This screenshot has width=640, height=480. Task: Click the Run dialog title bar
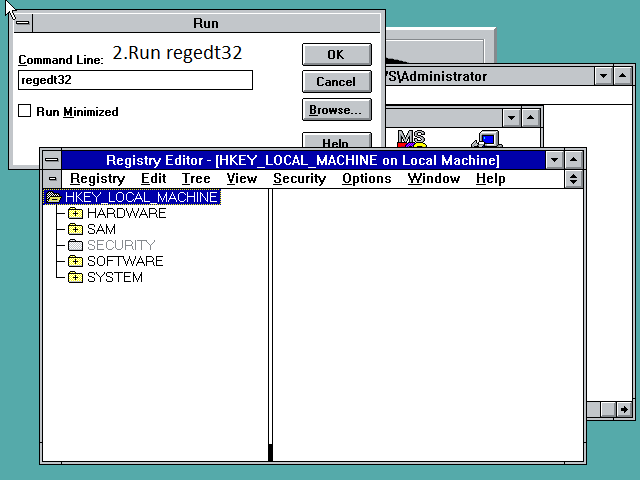[x=206, y=23]
